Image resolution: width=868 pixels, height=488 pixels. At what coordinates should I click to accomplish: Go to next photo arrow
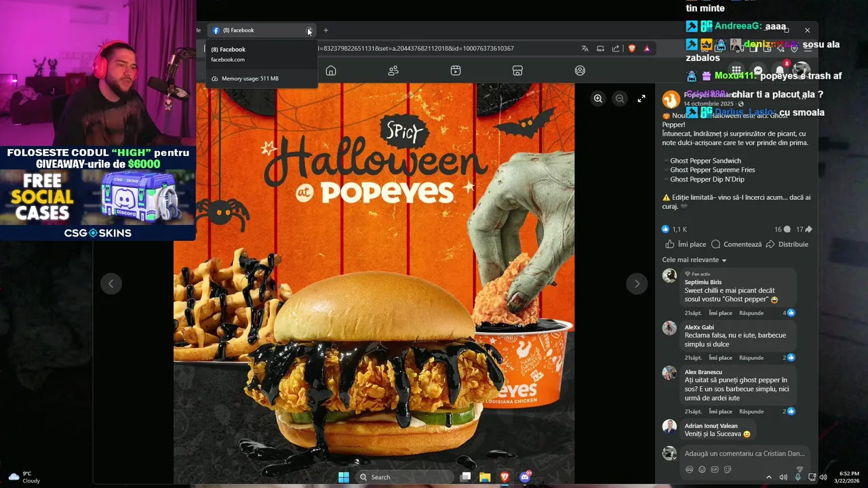tap(637, 284)
